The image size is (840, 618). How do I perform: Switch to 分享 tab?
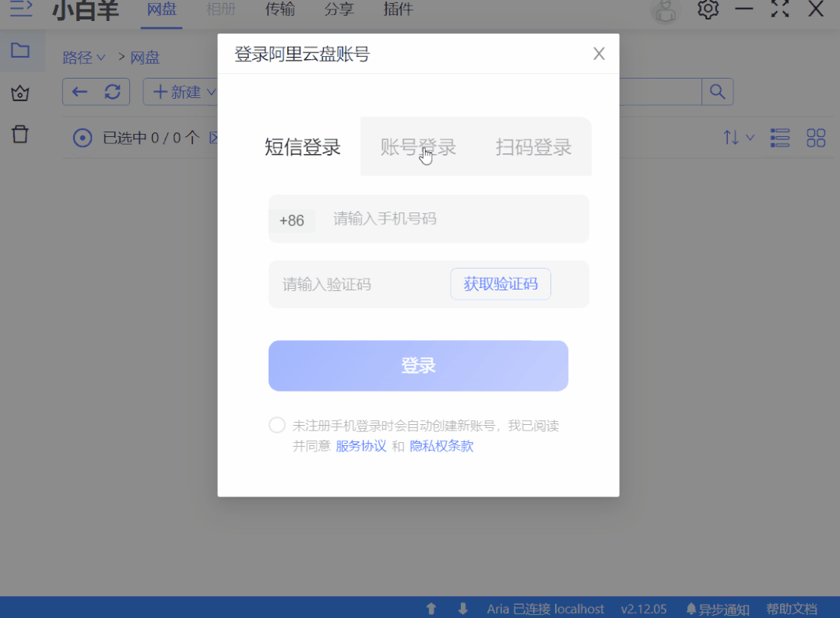coord(339,9)
